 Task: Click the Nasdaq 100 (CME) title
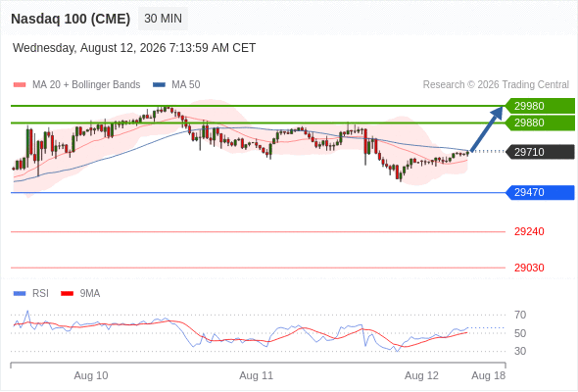tap(71, 19)
